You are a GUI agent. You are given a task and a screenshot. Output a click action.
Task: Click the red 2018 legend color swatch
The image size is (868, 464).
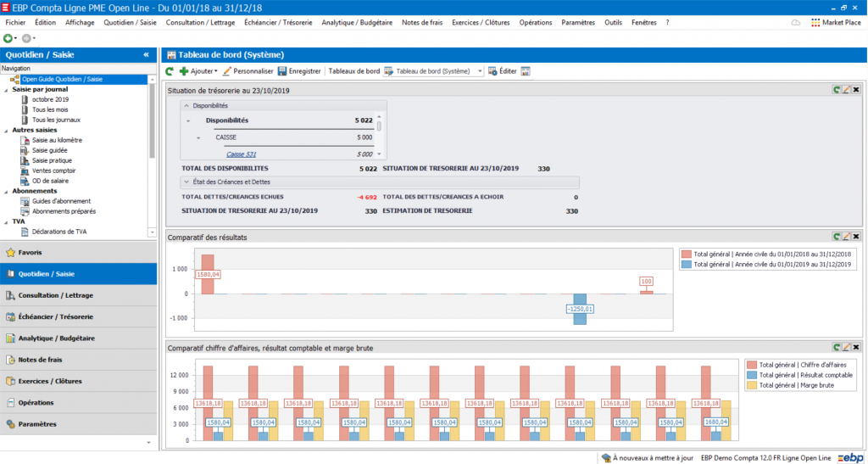(x=687, y=254)
